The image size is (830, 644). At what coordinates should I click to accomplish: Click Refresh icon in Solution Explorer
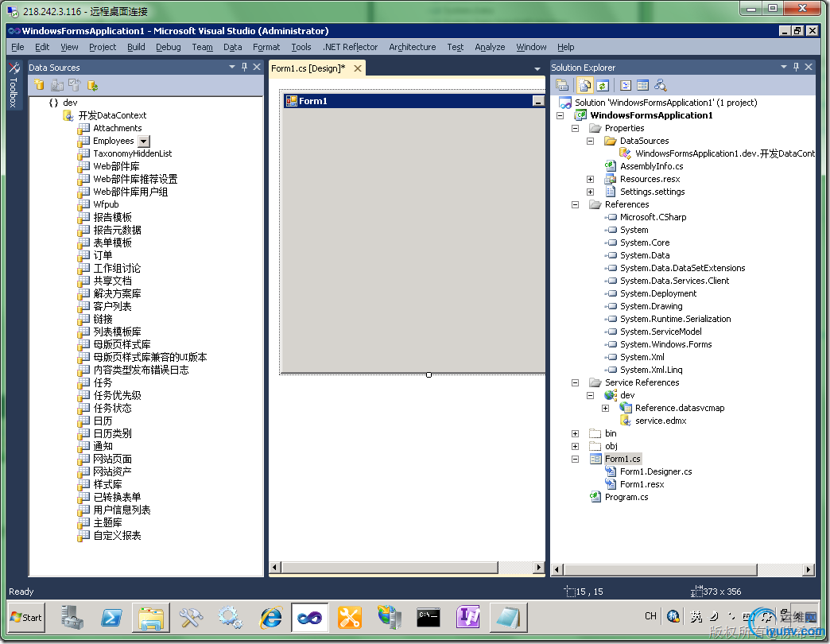(603, 85)
